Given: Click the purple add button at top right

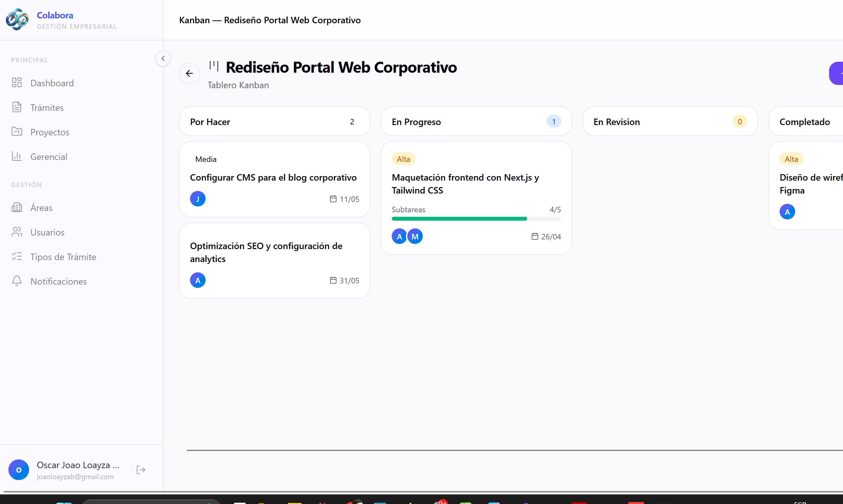Looking at the screenshot, I should click(x=838, y=73).
